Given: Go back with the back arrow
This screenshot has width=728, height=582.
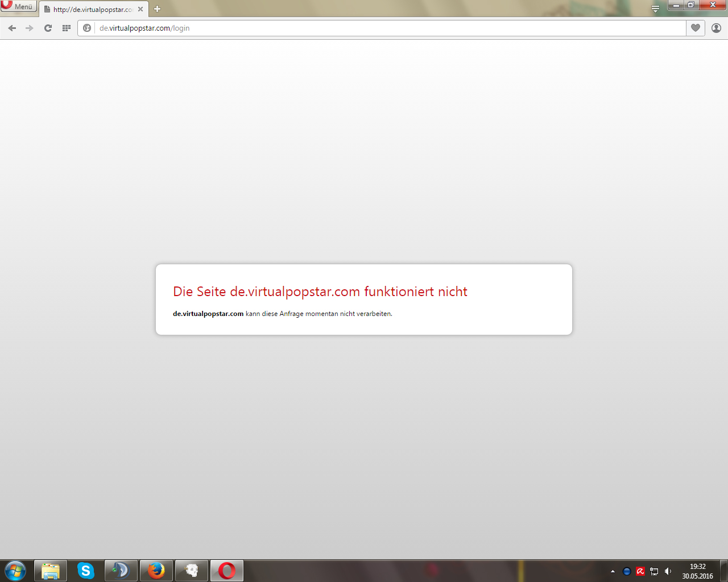Looking at the screenshot, I should tap(12, 28).
